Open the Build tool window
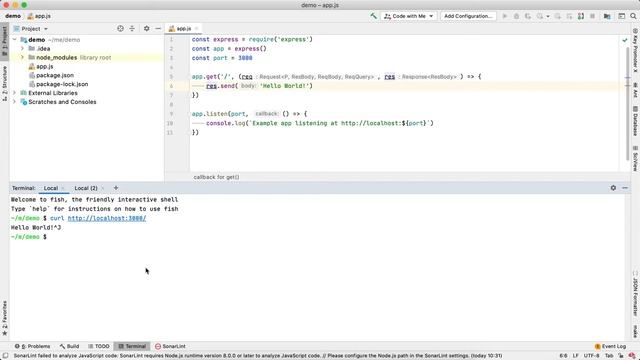This screenshot has width=640, height=360. (x=69, y=346)
